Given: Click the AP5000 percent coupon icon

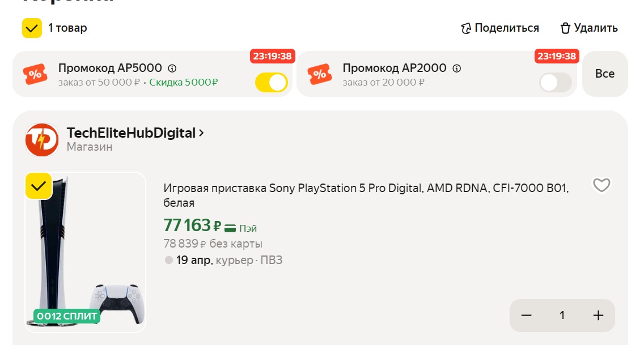Looking at the screenshot, I should (x=35, y=74).
